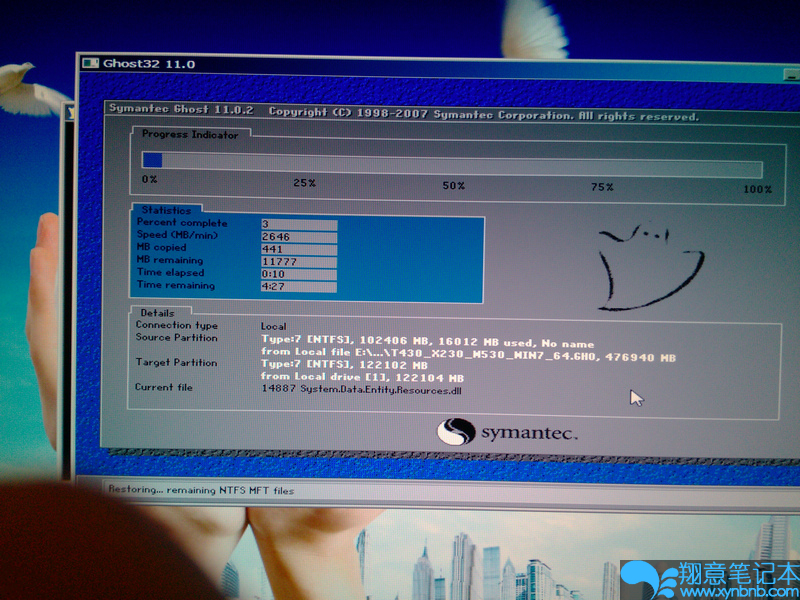The height and width of the screenshot is (600, 800).
Task: Click the MB copied value 441
Action: [x=299, y=249]
